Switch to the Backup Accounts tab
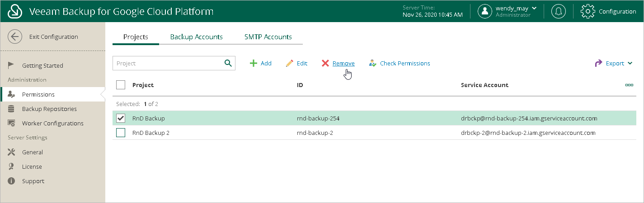644x203 pixels. (196, 37)
